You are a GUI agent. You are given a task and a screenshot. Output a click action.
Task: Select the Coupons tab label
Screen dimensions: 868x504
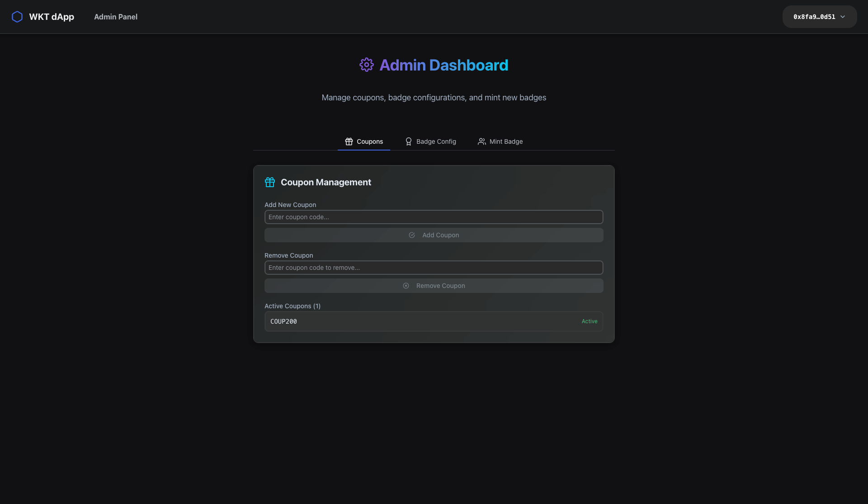click(369, 141)
